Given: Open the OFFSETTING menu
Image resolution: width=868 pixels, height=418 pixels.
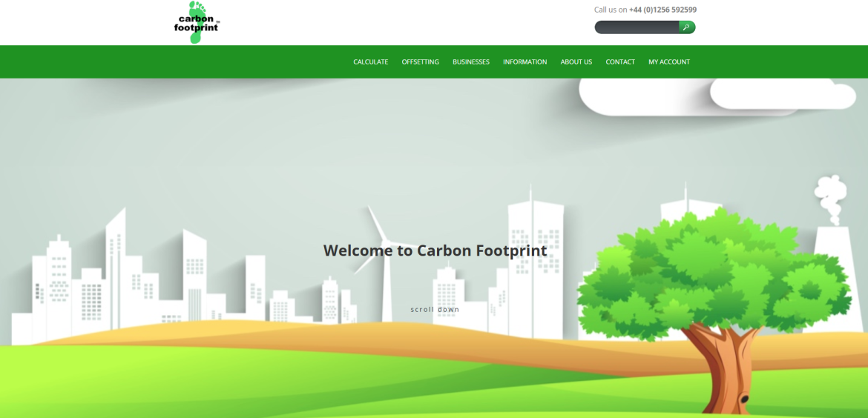Looking at the screenshot, I should tap(420, 62).
